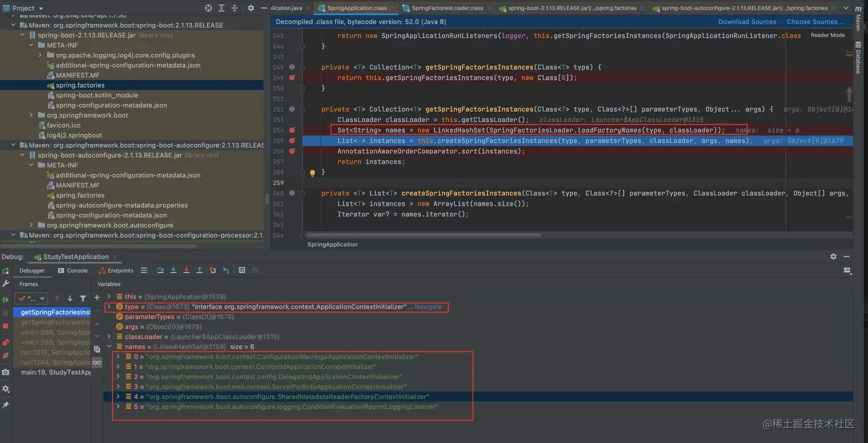Collapse the spring-boot-autoconfigure-2.1.13.RELEASE.jar node
This screenshot has width=868, height=443.
tap(23, 155)
